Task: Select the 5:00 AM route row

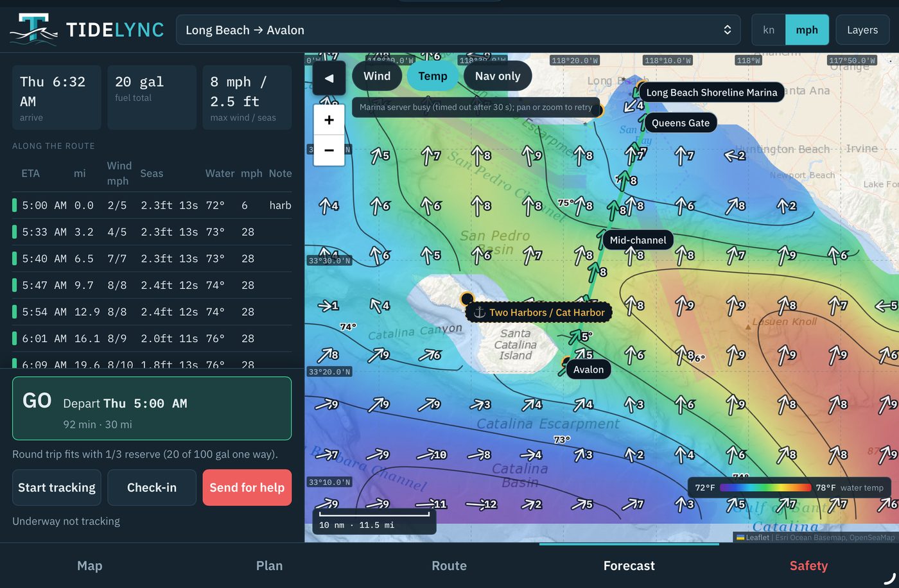Action: pos(152,205)
